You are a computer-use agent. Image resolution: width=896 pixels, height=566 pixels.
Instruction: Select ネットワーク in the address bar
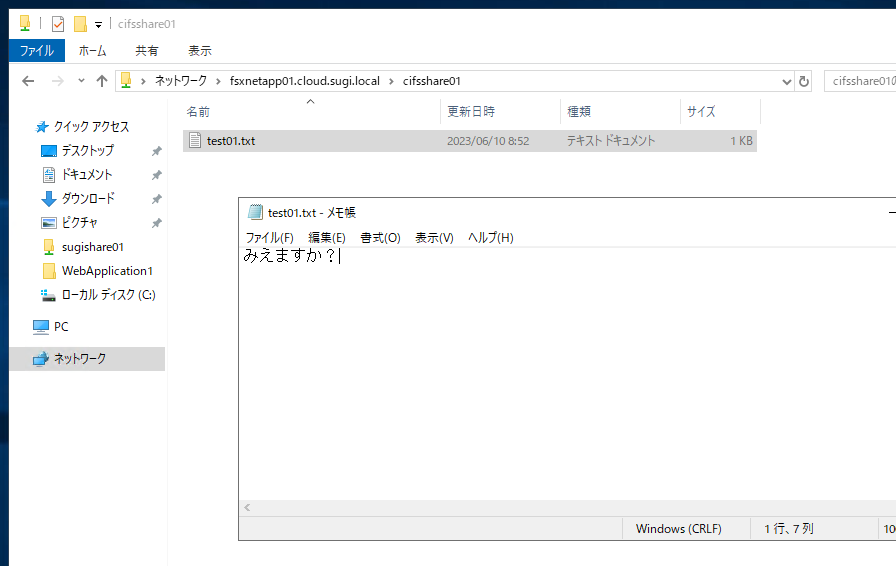(x=181, y=81)
